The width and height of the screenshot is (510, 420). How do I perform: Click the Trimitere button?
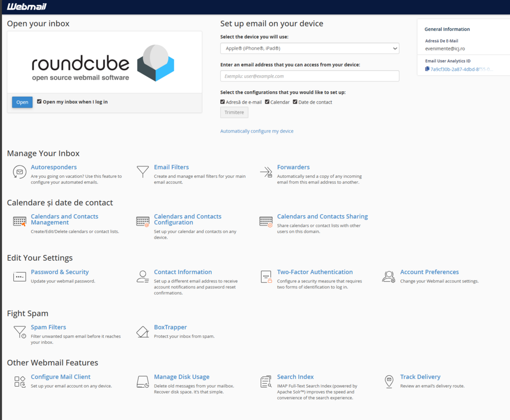point(234,113)
